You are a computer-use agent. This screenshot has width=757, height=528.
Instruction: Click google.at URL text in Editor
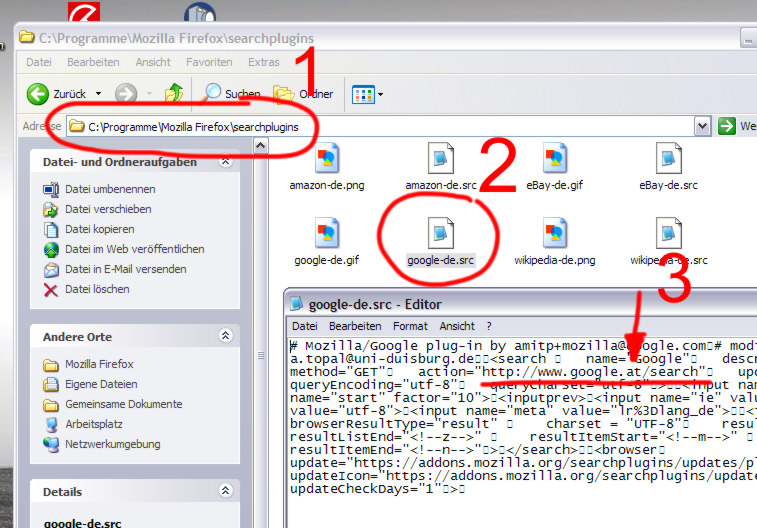pyautogui.click(x=590, y=372)
